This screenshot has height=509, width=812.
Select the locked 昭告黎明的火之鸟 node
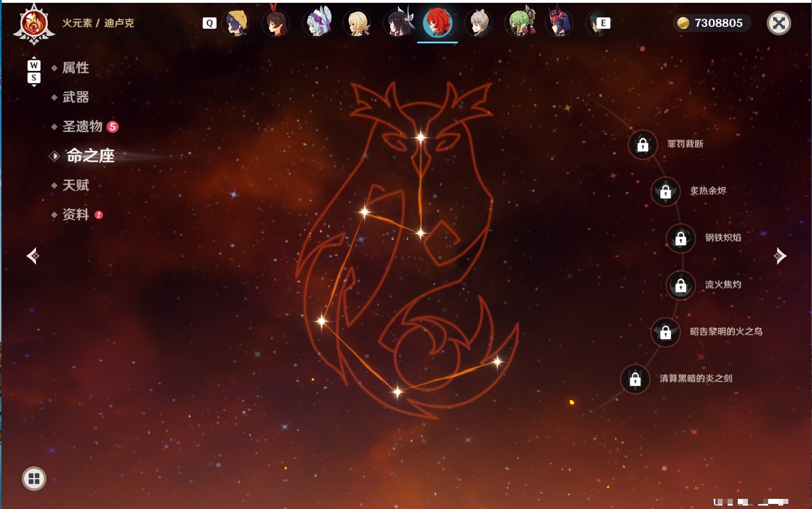pyautogui.click(x=666, y=332)
